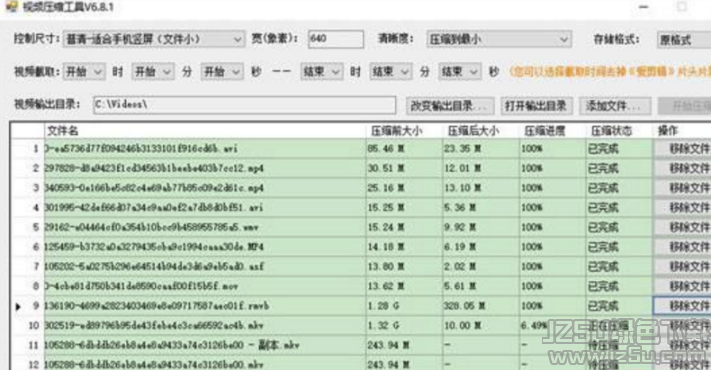Image resolution: width=712 pixels, height=370 pixels.
Task: Click the 12.01 M compressed size cell
Action: coord(481,168)
